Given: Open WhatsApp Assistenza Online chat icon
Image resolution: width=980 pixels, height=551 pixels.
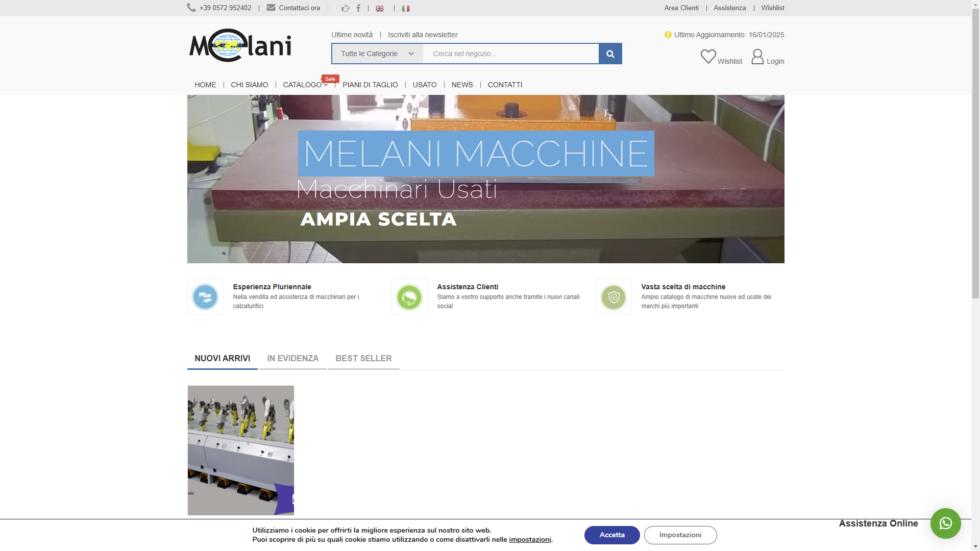Looking at the screenshot, I should tap(945, 523).
